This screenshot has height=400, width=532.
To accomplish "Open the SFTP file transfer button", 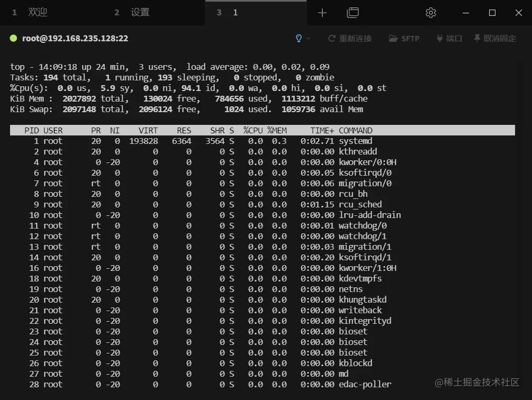I will 404,38.
